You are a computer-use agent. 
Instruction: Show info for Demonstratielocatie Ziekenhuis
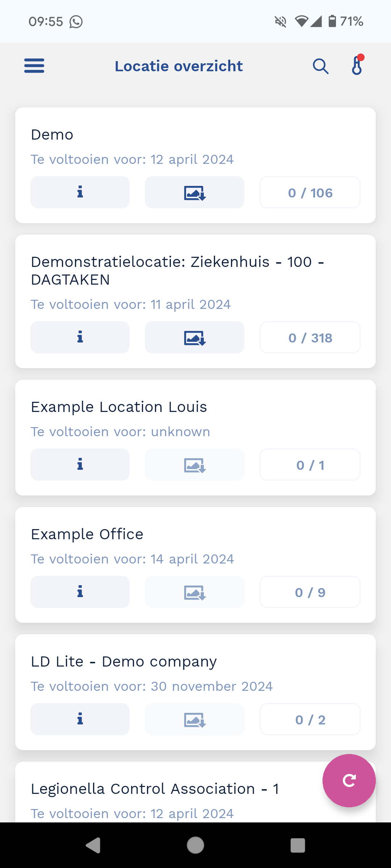[x=80, y=337]
